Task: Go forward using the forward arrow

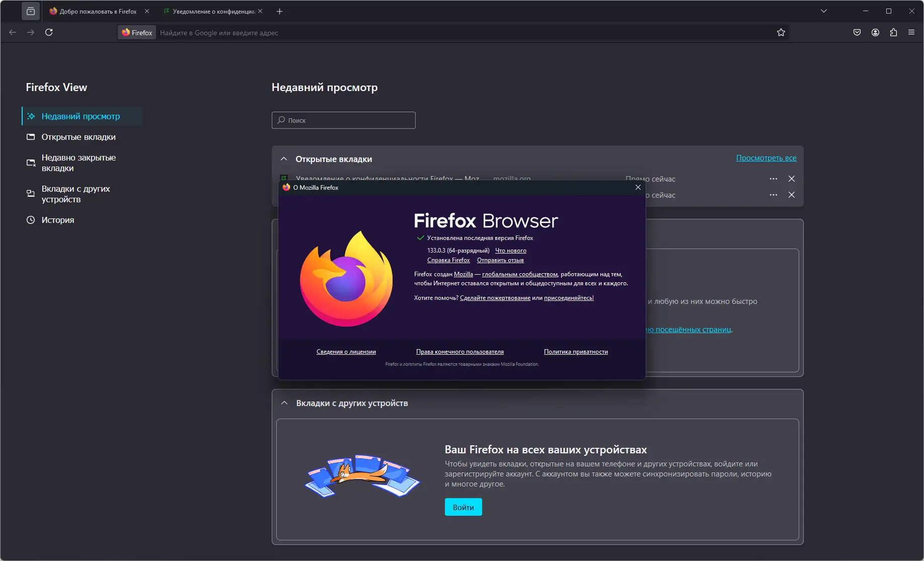Action: pos(31,32)
